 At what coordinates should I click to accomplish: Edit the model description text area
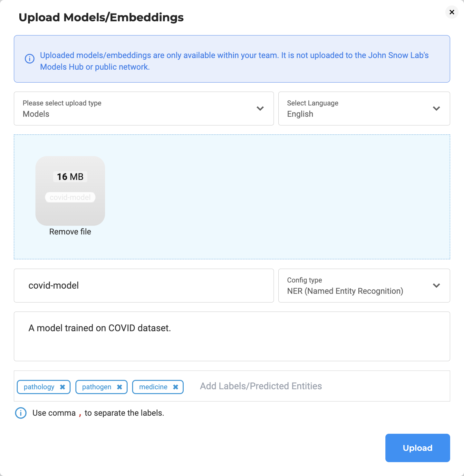coord(232,336)
